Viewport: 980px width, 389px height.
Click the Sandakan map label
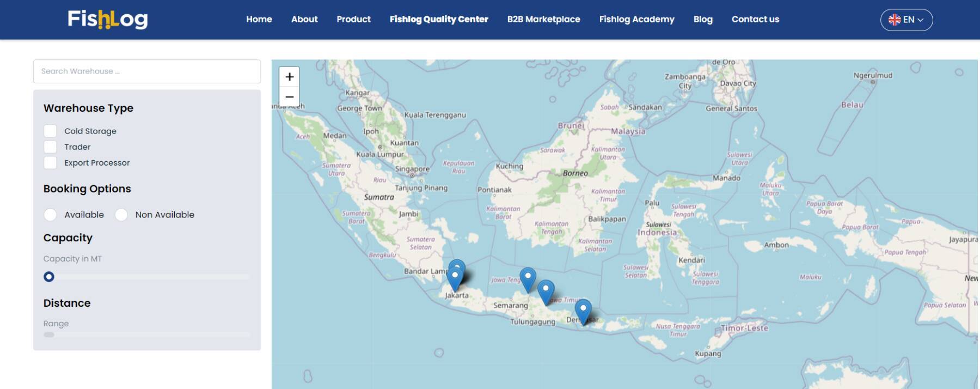click(x=645, y=107)
